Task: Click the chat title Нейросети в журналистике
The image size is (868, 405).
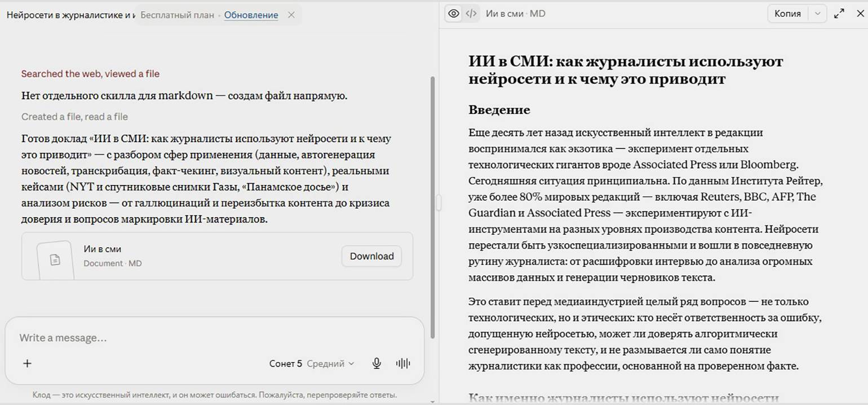Action: click(x=71, y=15)
